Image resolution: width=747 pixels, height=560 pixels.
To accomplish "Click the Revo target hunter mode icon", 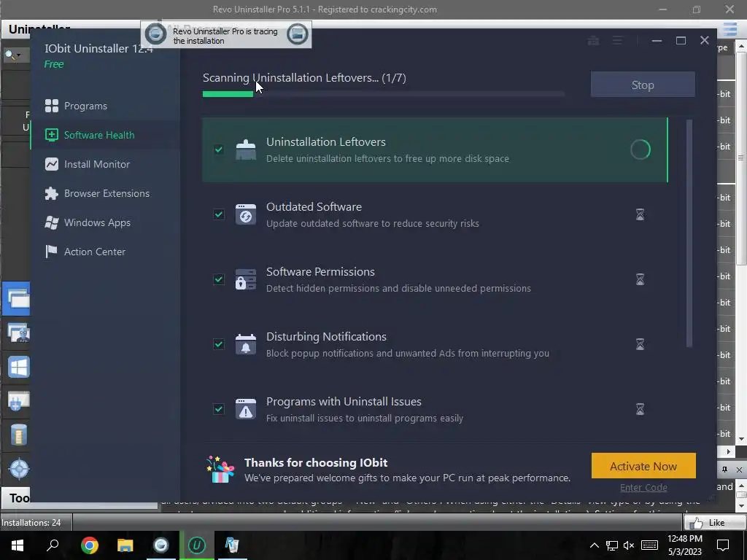I will point(18,469).
